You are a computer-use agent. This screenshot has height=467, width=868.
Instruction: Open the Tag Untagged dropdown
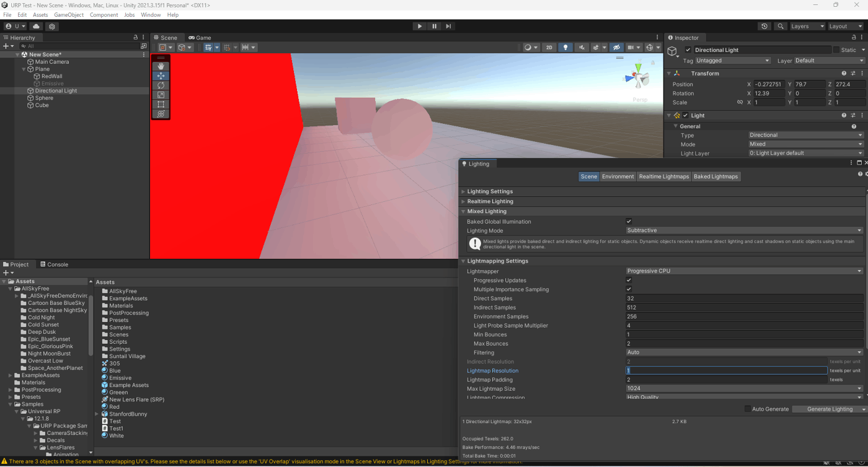pos(733,61)
